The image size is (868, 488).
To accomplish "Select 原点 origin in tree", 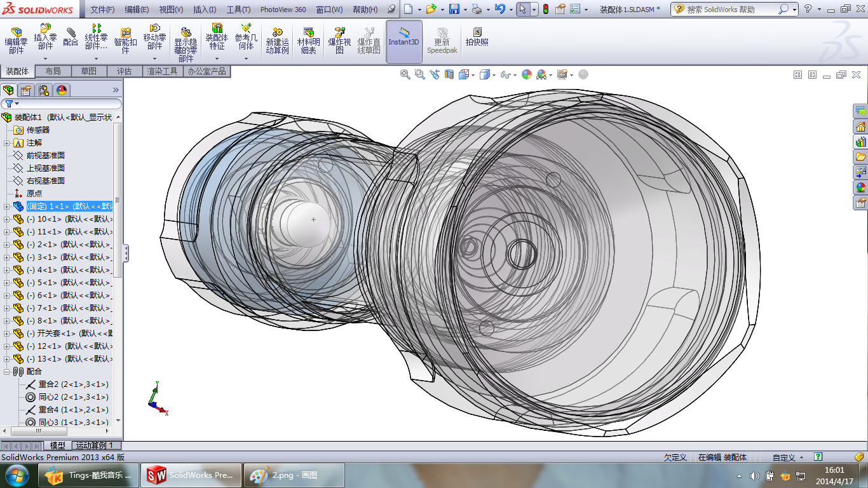I will (34, 194).
